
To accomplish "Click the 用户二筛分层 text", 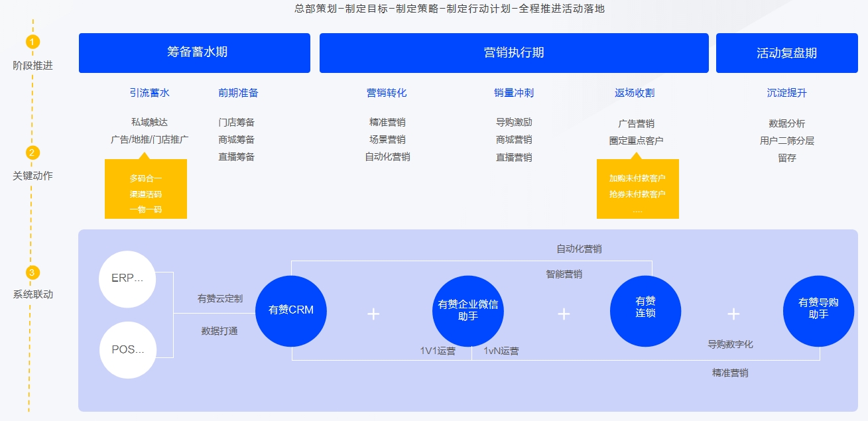I will pyautogui.click(x=787, y=141).
